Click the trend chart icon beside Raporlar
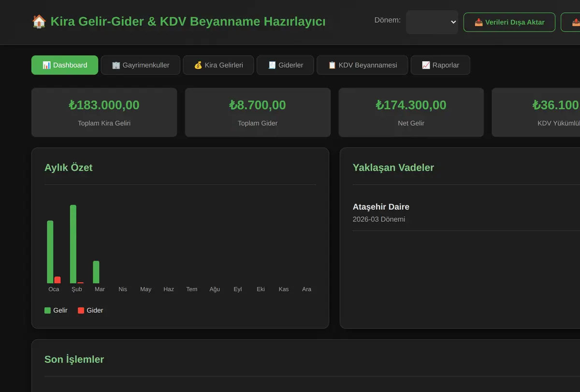The width and height of the screenshot is (580, 392). pos(426,65)
